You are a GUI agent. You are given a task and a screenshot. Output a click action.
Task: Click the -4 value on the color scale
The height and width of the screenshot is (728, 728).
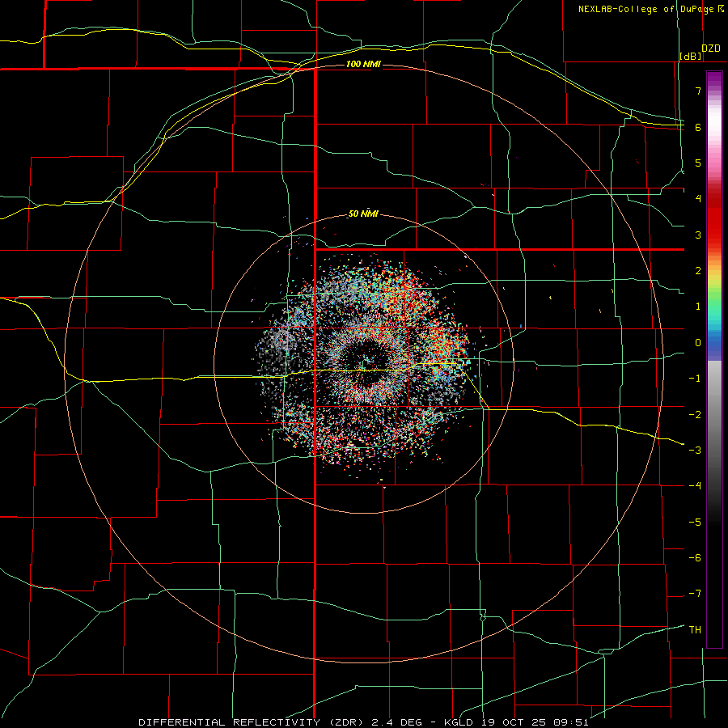[695, 486]
